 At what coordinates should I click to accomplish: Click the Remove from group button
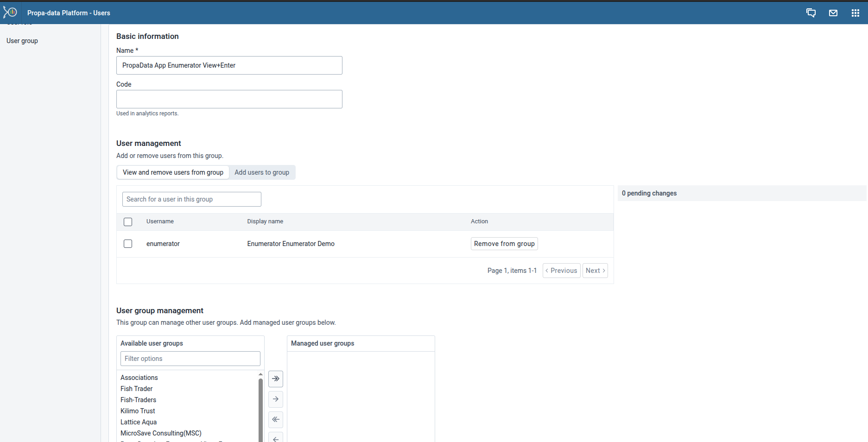tap(504, 243)
